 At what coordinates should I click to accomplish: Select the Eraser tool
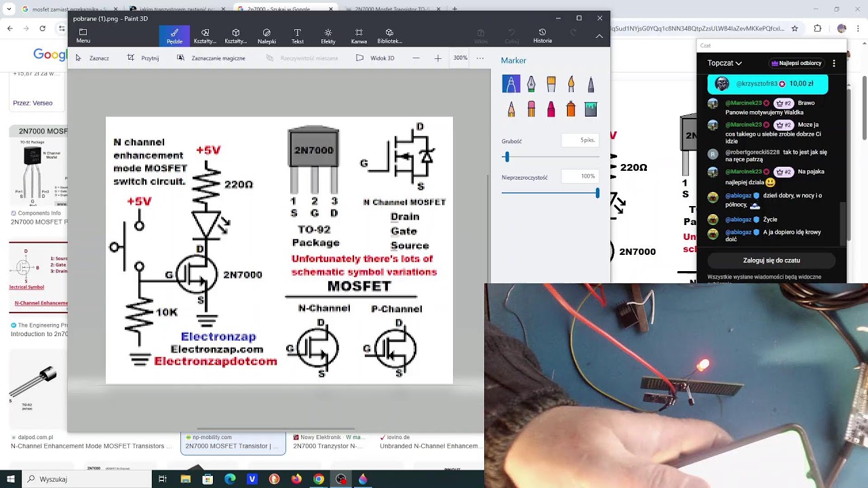point(531,108)
